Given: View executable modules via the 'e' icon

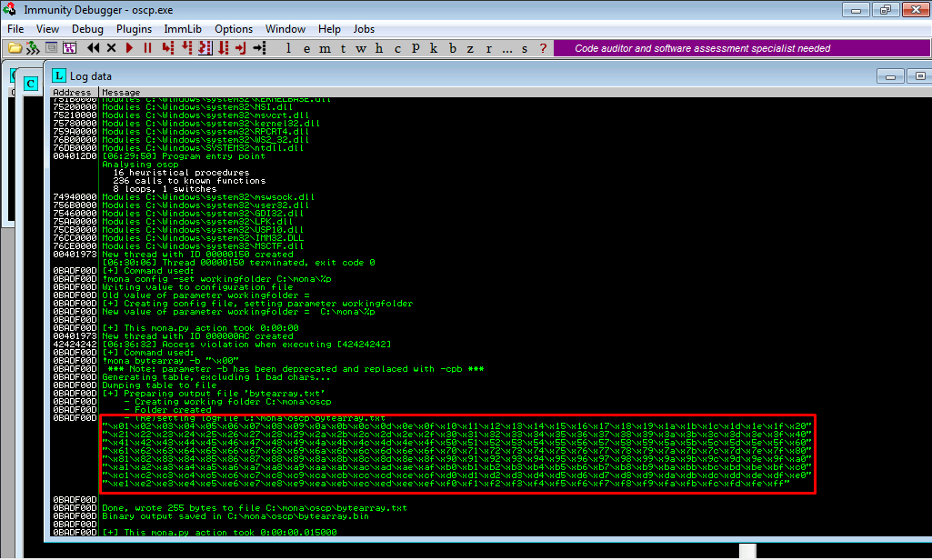Looking at the screenshot, I should [306, 48].
